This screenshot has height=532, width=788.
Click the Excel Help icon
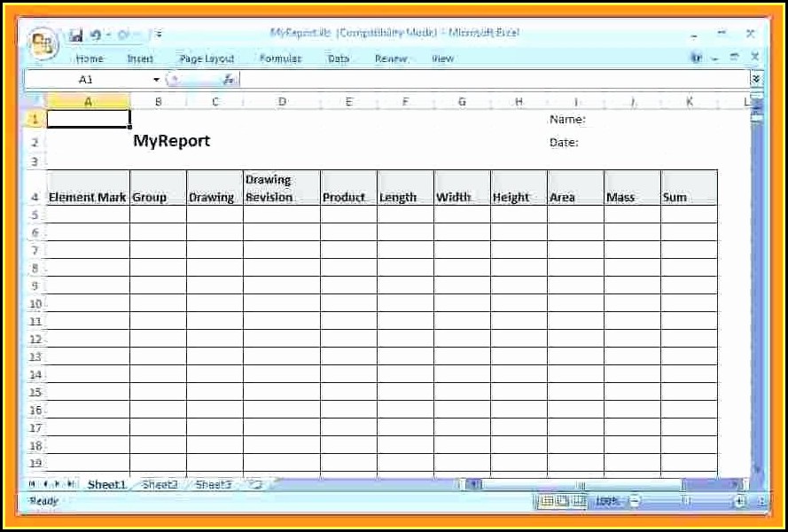697,58
